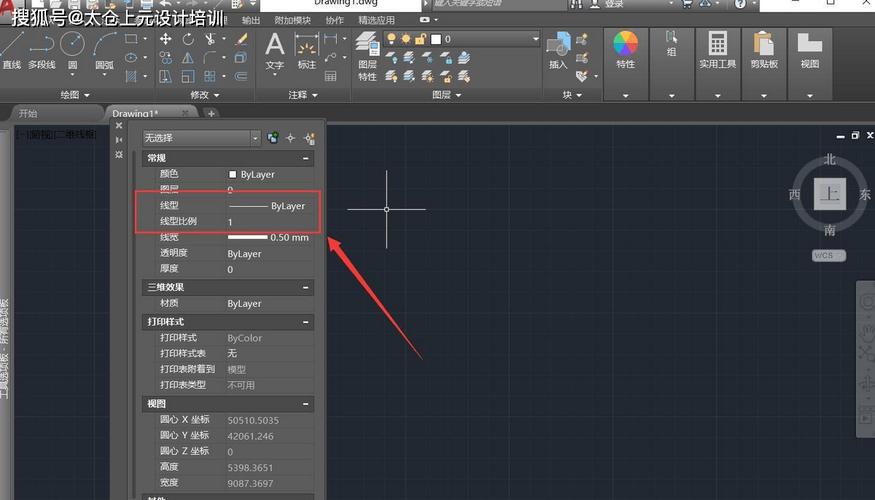
Task: Click Quick Select icon in Properties palette
Action: point(308,138)
